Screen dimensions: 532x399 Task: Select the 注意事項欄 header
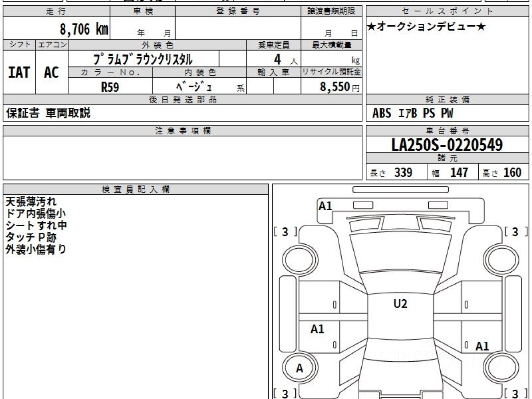click(x=182, y=131)
